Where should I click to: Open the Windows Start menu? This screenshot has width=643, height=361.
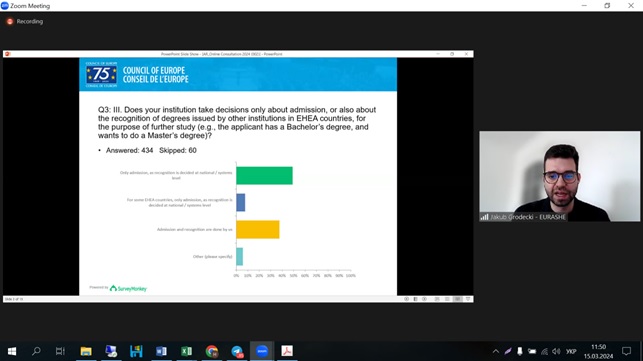12,351
